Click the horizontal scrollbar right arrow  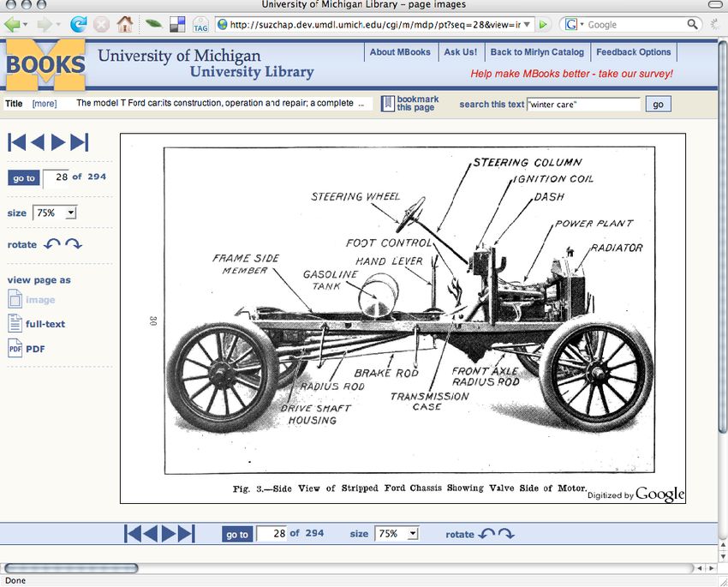tap(711, 568)
